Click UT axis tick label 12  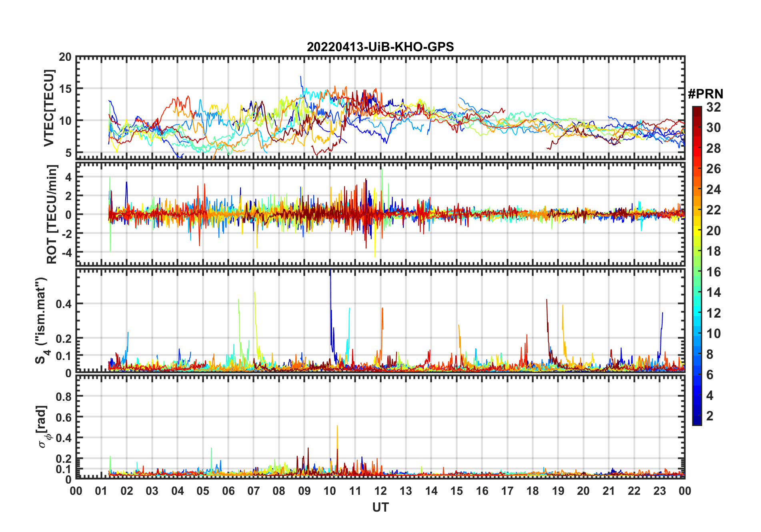380,491
